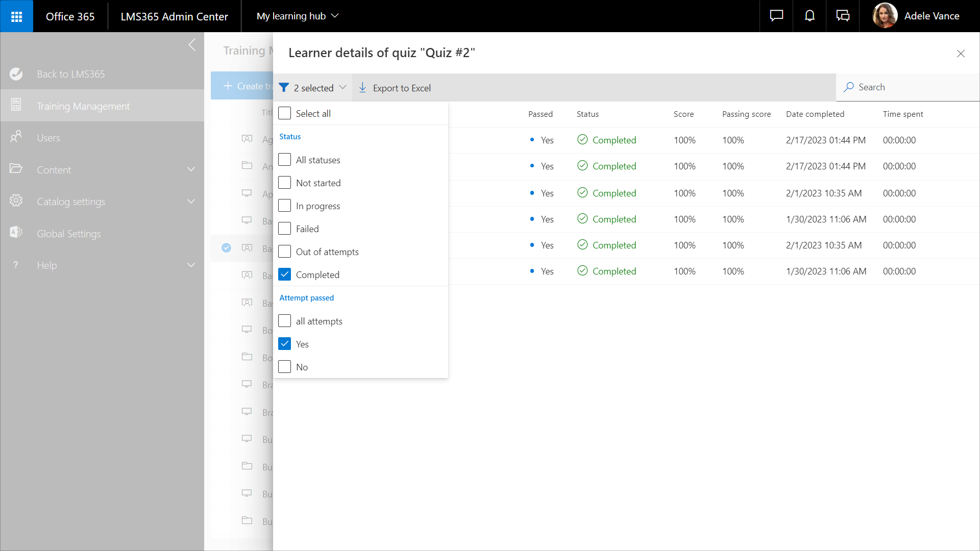Expand the Catalog settings chevron
980x551 pixels.
191,202
